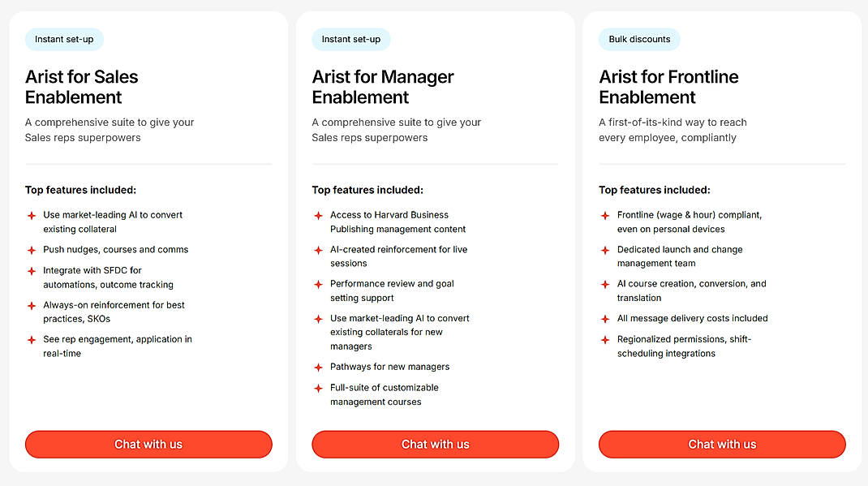Toggle the 'Instant set-up' badge on Manager Enablement card

click(x=350, y=39)
